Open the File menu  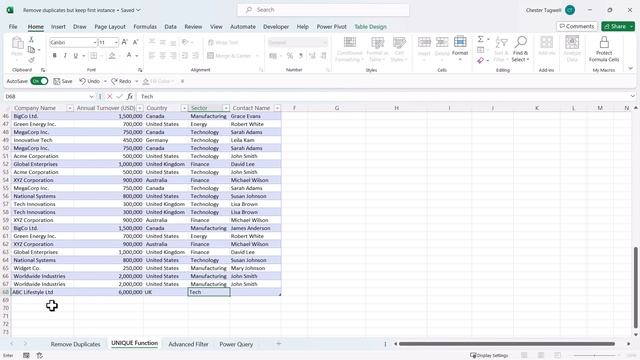pyautogui.click(x=13, y=27)
